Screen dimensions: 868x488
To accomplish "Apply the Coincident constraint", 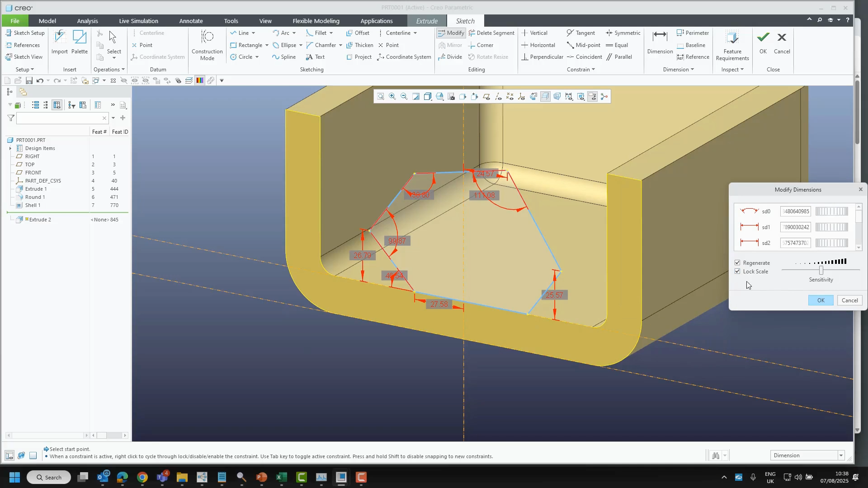I will pyautogui.click(x=585, y=57).
